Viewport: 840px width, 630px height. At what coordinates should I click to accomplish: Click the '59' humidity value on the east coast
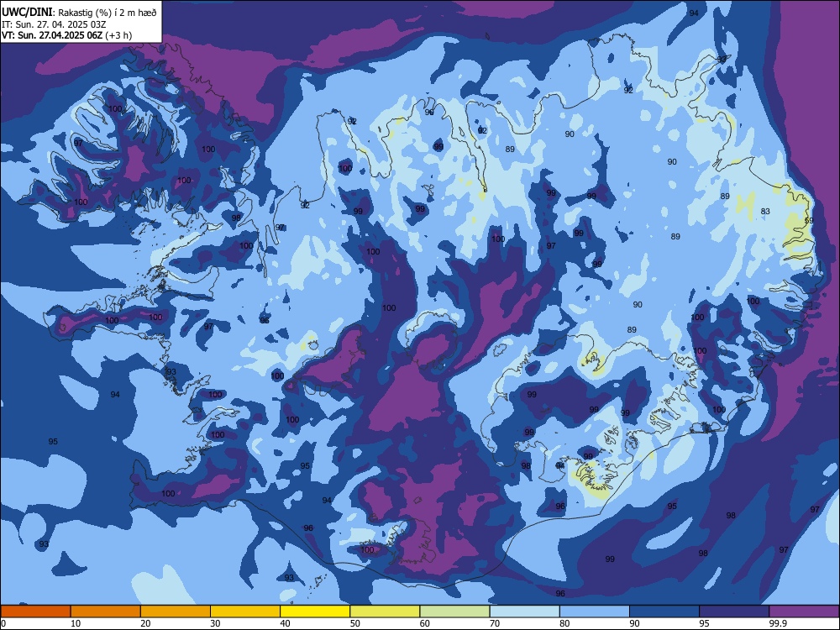809,221
